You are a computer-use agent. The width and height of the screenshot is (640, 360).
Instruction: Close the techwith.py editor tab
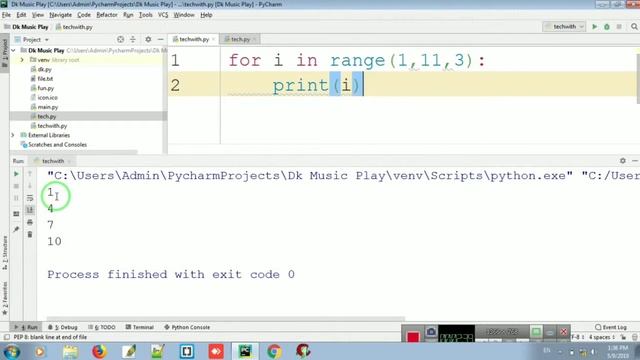pos(213,39)
